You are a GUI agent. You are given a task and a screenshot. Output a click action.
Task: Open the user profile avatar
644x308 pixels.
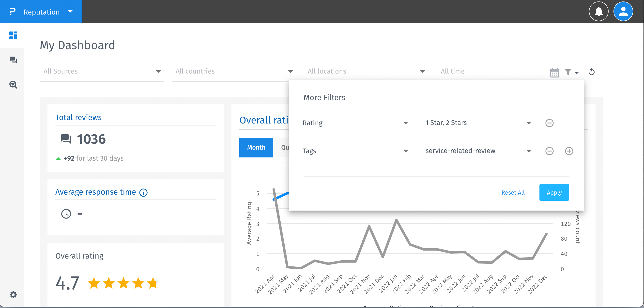click(623, 12)
